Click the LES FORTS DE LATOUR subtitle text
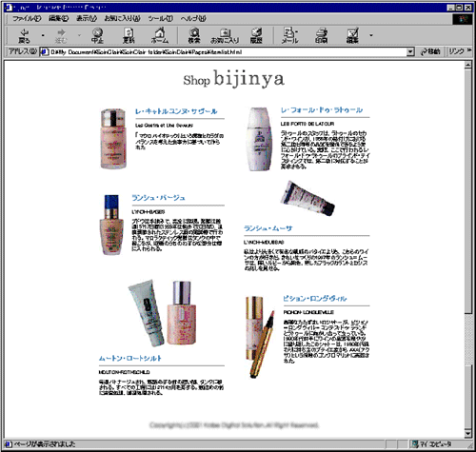Viewport: 476px width, 452px height. (307, 124)
